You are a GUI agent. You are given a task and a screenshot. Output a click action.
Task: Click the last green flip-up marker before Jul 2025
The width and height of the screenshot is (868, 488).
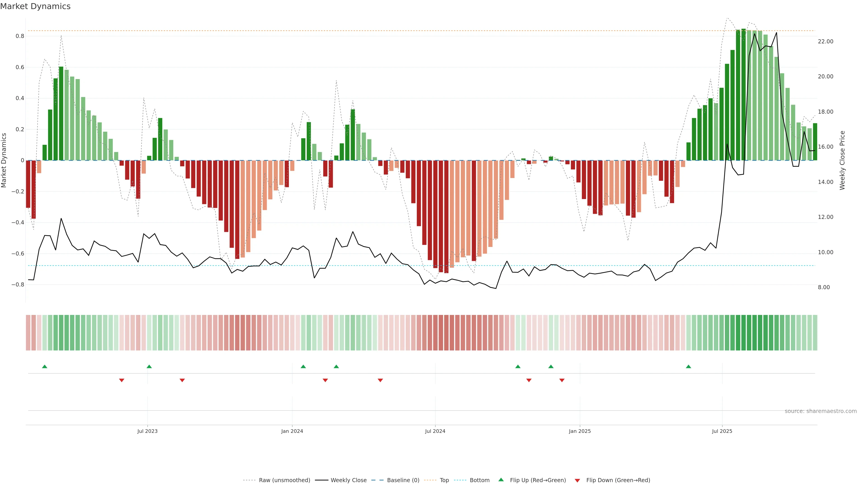(688, 366)
